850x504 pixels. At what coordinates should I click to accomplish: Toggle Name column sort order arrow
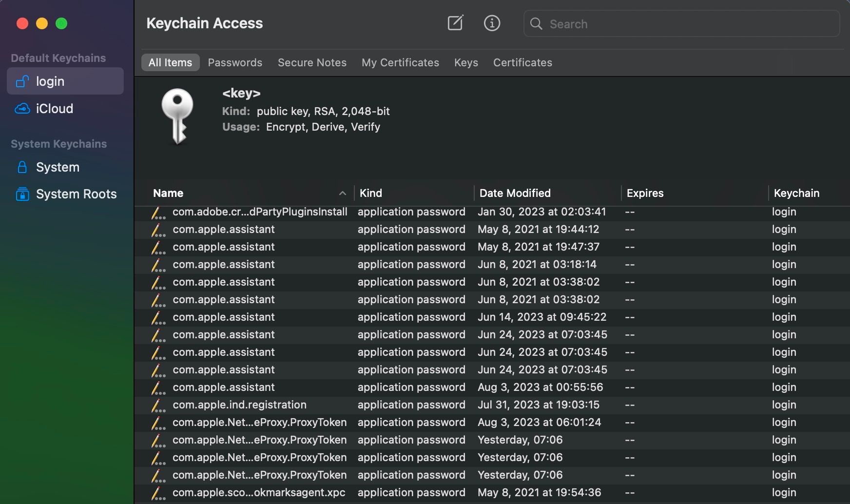(x=343, y=194)
